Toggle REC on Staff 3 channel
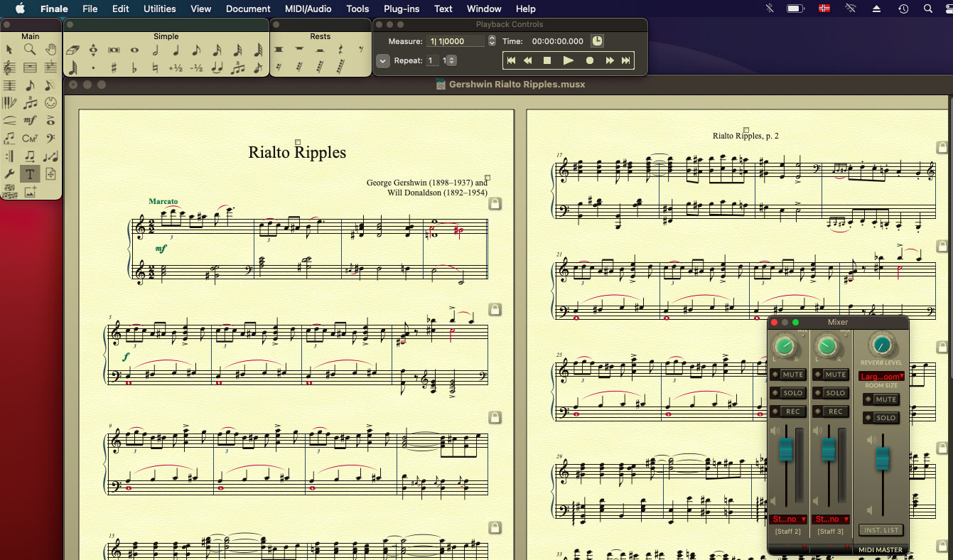This screenshot has height=560, width=953. [831, 411]
